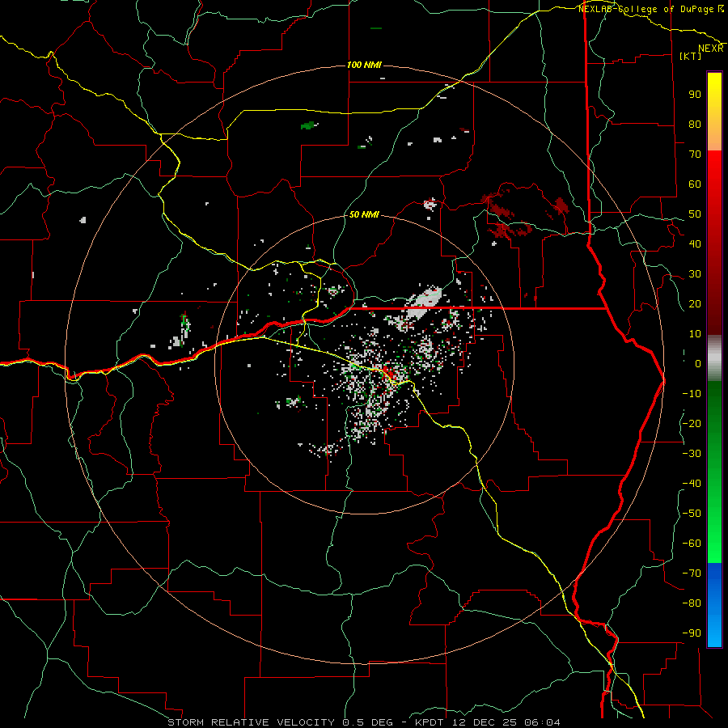
Task: Click the -90 value on velocity scale
Action: [692, 633]
